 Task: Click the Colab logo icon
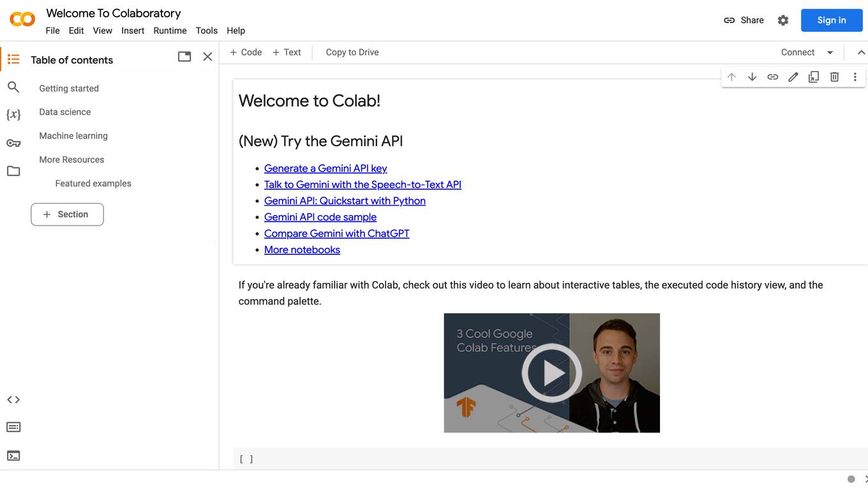tap(22, 19)
